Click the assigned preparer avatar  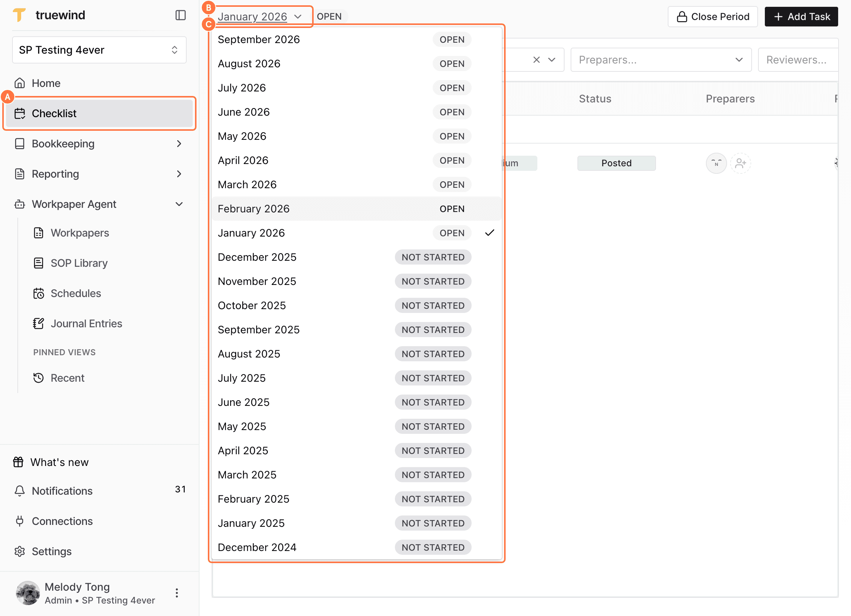(x=716, y=163)
